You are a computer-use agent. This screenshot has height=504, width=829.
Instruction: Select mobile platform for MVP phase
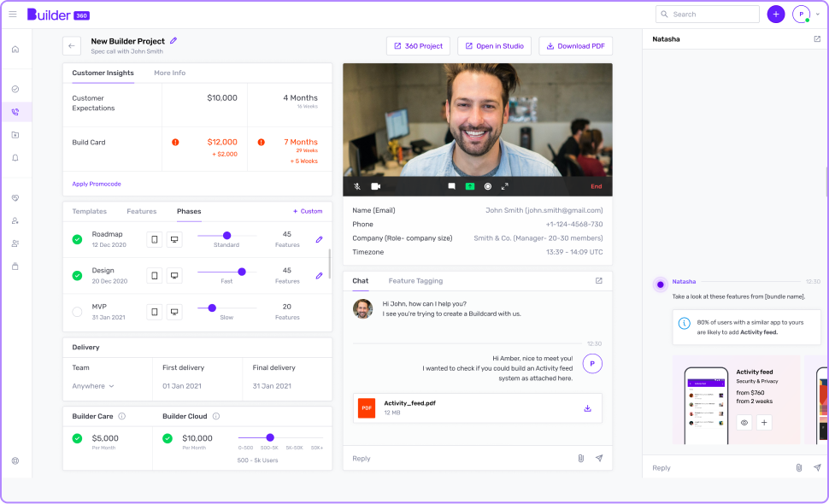click(155, 312)
